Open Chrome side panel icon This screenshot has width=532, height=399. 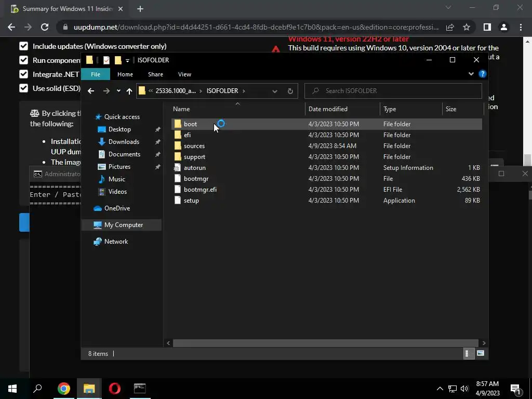tap(487, 27)
